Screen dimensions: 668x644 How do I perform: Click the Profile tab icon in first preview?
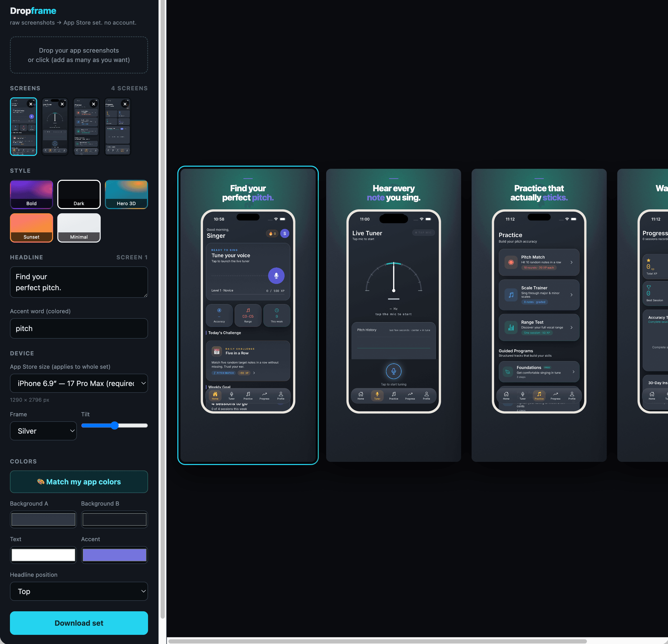tap(281, 394)
